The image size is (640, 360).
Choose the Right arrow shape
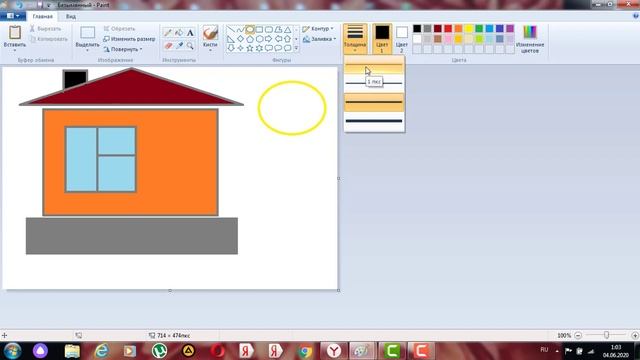point(269,39)
